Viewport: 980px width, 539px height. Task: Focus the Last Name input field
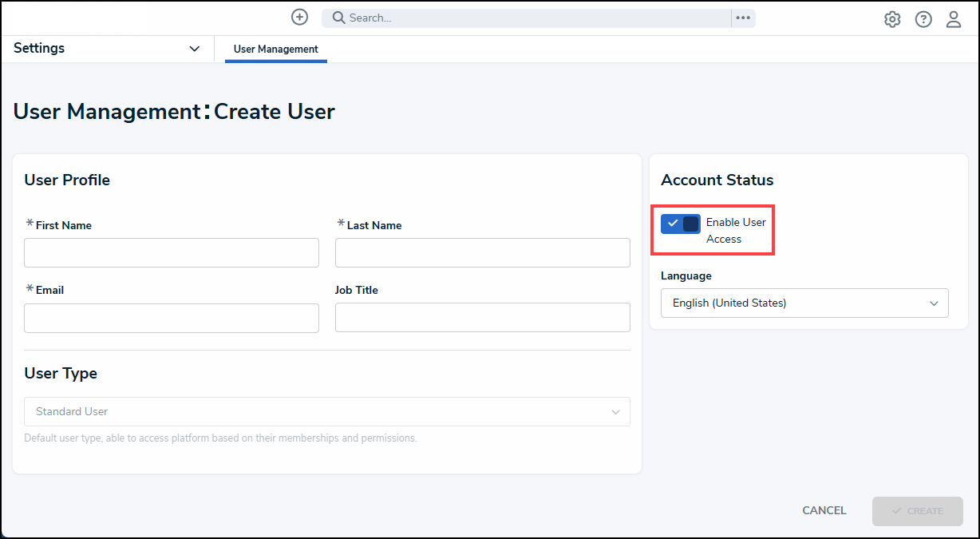click(483, 252)
